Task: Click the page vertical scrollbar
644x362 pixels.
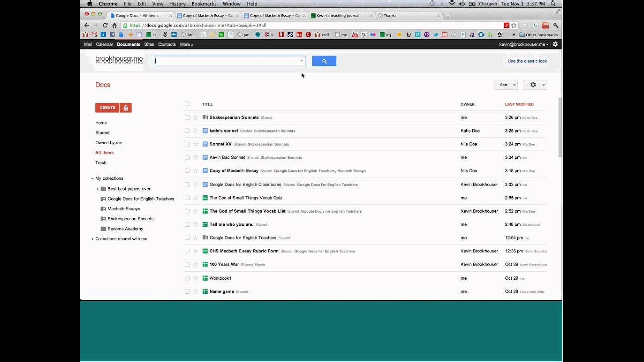Action: (560, 127)
